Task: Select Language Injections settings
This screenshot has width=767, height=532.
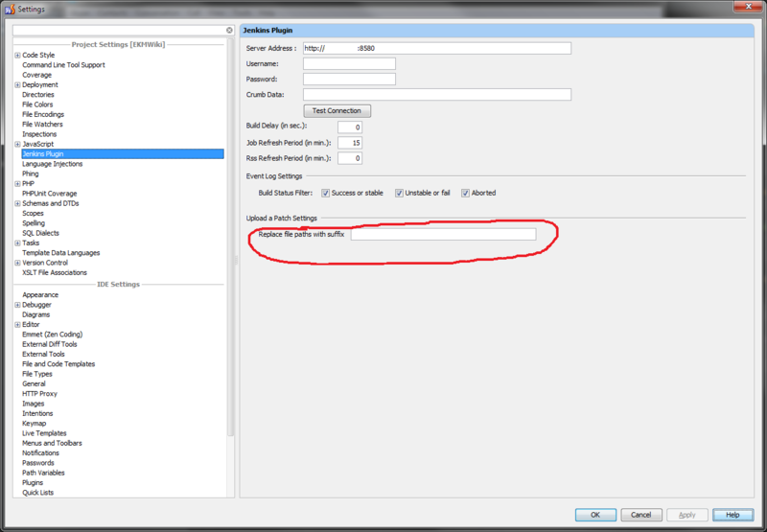Action: [53, 164]
